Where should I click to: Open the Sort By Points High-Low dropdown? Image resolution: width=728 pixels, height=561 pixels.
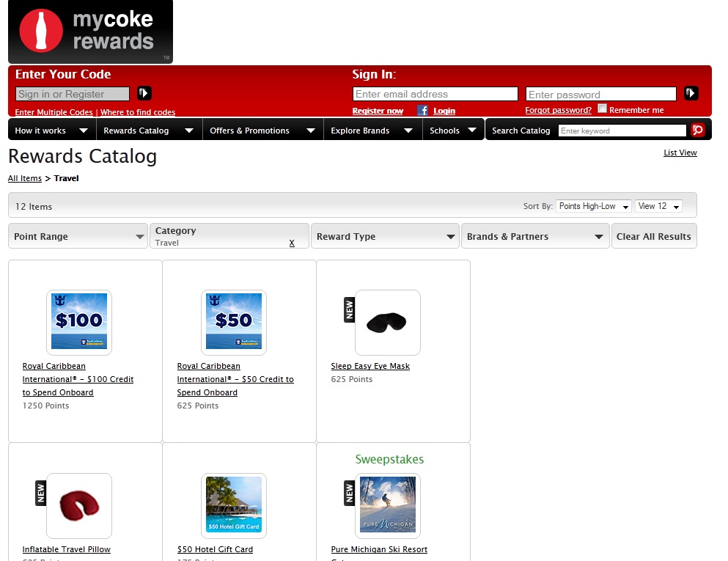click(594, 206)
